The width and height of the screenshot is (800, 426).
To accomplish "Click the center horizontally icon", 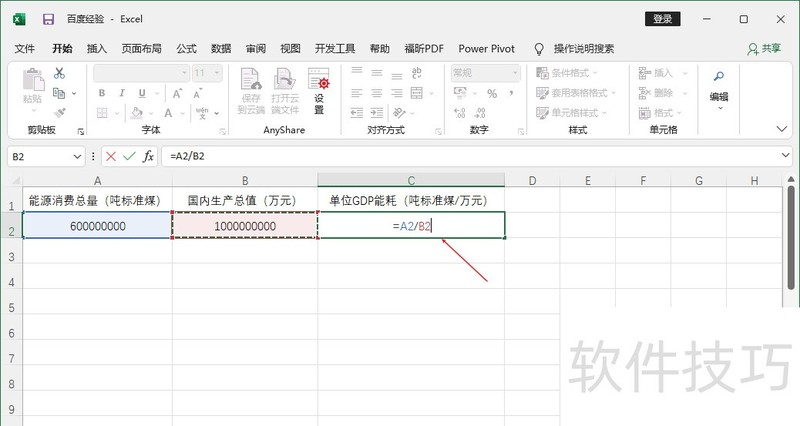I will point(377,93).
